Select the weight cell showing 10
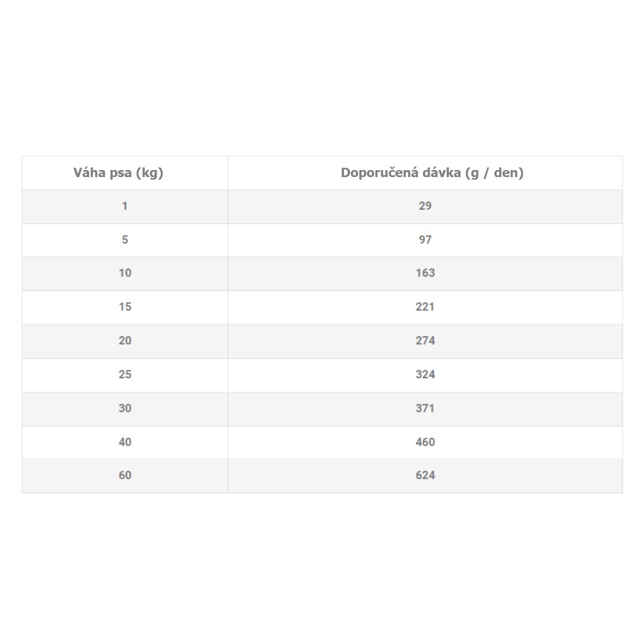 click(125, 273)
